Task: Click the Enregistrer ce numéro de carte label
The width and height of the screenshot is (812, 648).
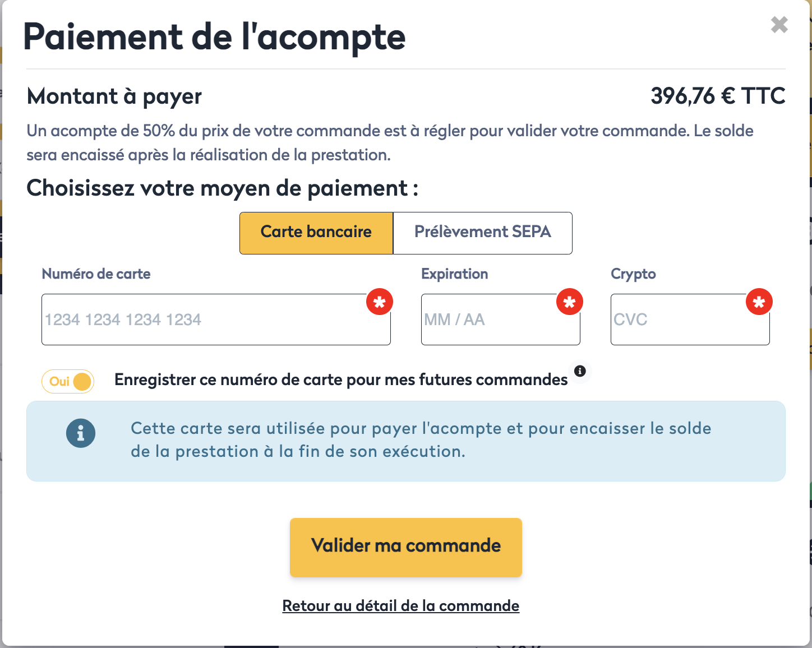Action: coord(341,380)
